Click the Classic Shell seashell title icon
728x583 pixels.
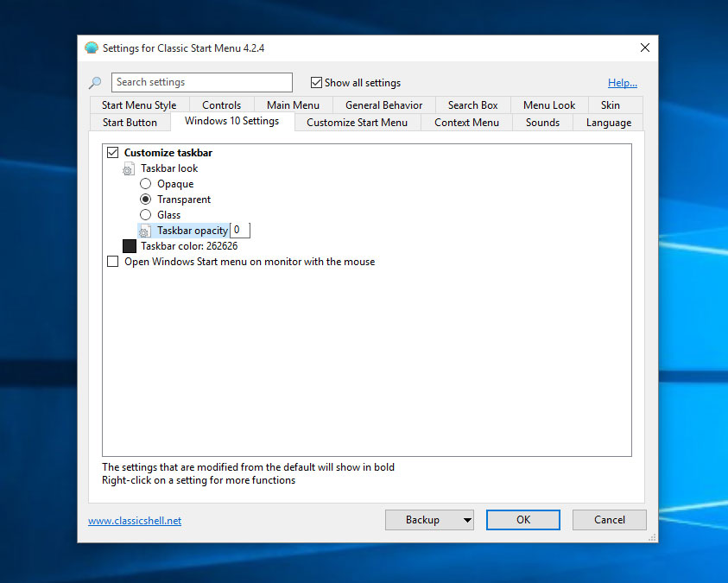coord(92,48)
